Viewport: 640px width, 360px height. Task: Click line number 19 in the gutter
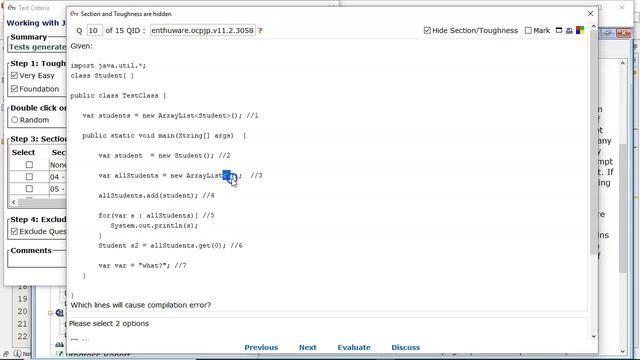(x=22, y=299)
